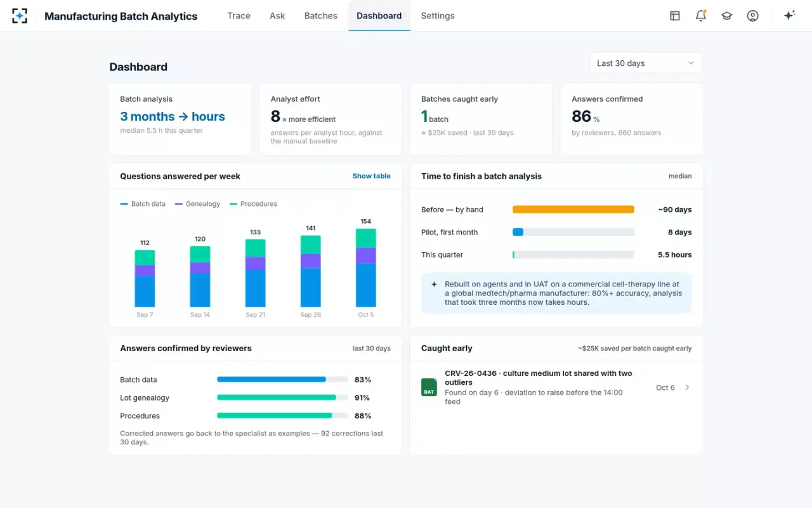Switch to the Batches tab
Screen dimensions: 812x508
click(x=321, y=16)
